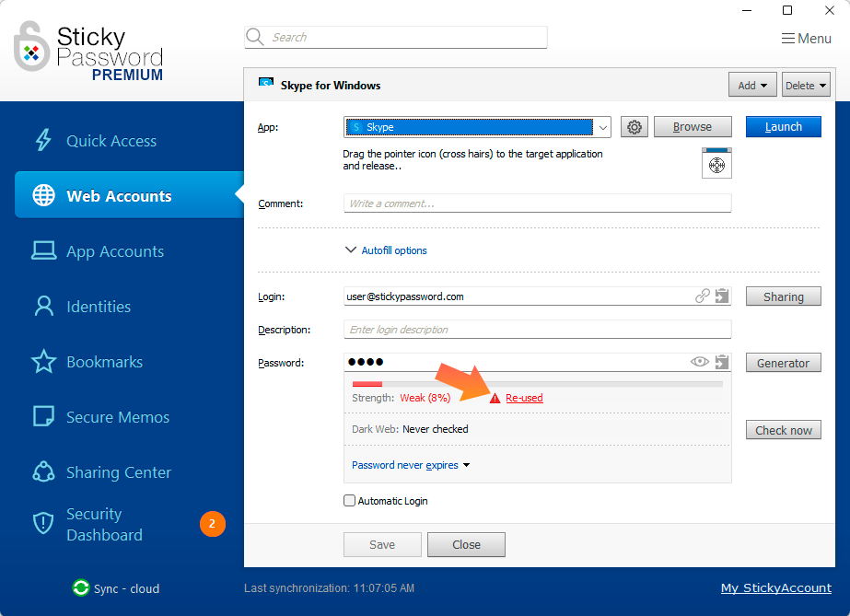This screenshot has height=616, width=850.
Task: Click the copy icon in Login field
Action: [722, 296]
